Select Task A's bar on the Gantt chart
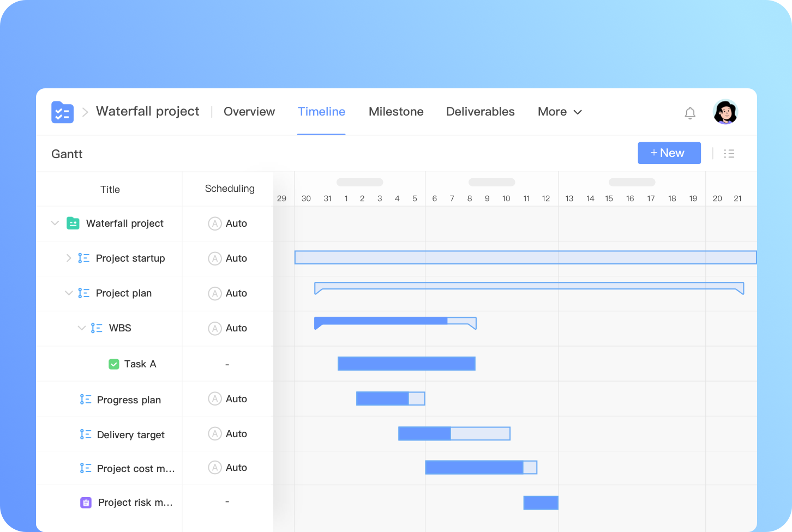 click(x=406, y=363)
